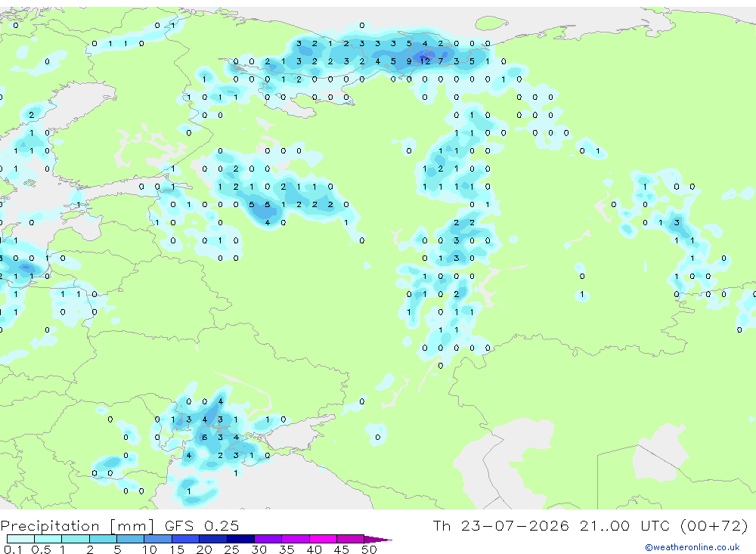Select the 15–20 mm legend color swatch
This screenshot has height=554, width=756.
pos(186,539)
